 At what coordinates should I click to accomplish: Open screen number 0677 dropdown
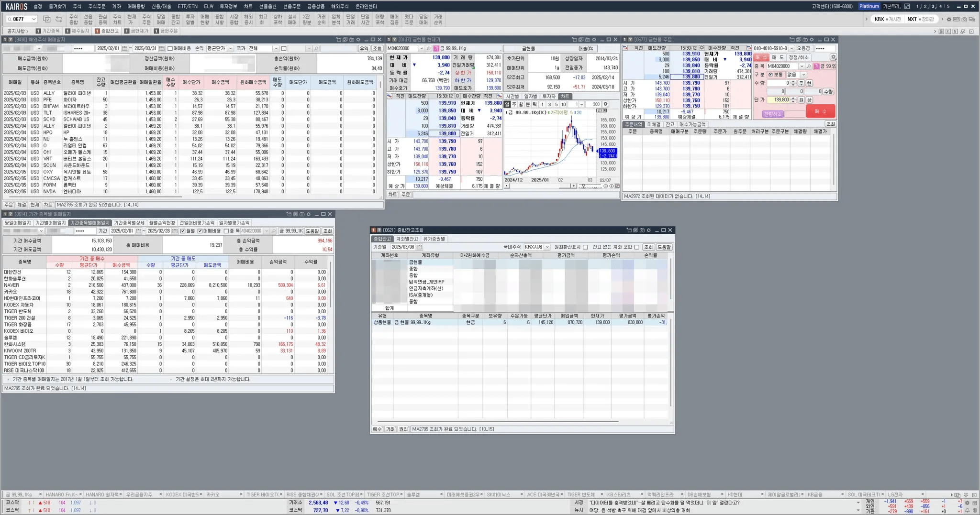[x=33, y=19]
